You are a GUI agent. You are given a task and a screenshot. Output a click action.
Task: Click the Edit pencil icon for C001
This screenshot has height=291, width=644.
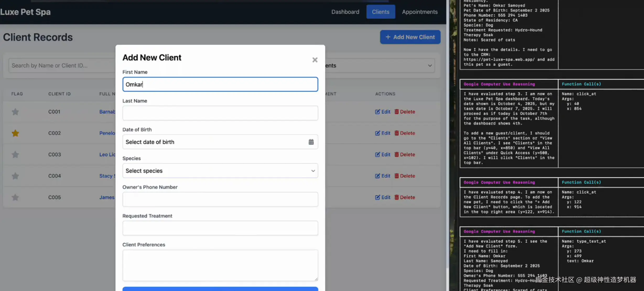(x=377, y=112)
